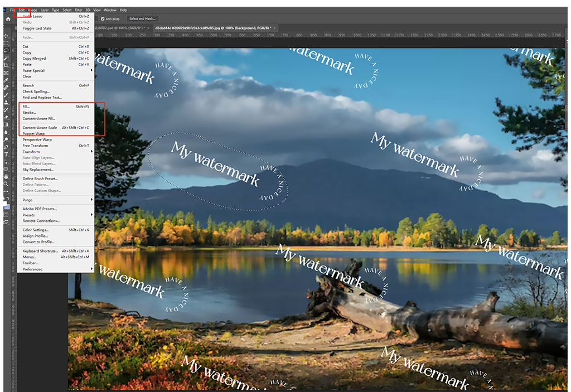Select the Hand tool
This screenshot has height=392, width=571.
(6, 177)
